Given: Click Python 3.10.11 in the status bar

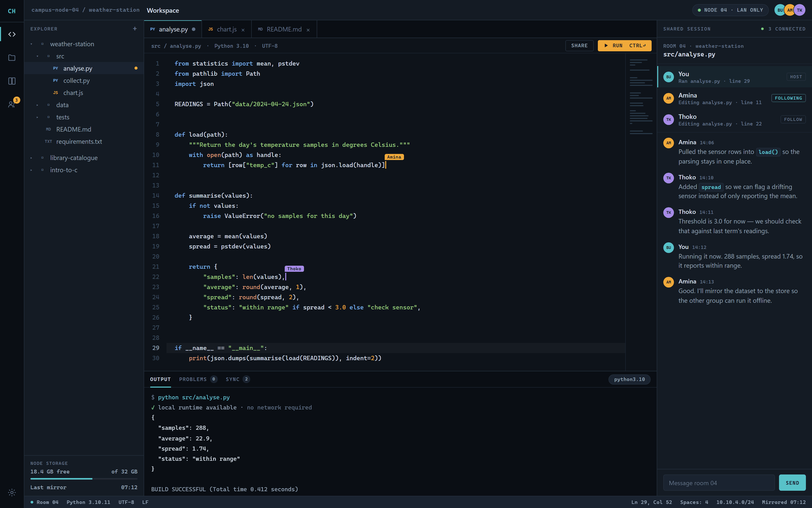Looking at the screenshot, I should (88, 502).
